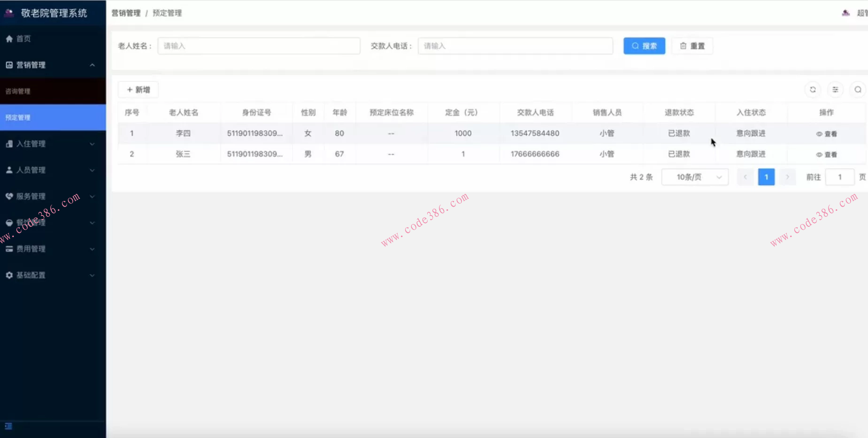Screen dimensions: 868x438
Task: View details for 张三 via eye icon
Action: point(819,154)
